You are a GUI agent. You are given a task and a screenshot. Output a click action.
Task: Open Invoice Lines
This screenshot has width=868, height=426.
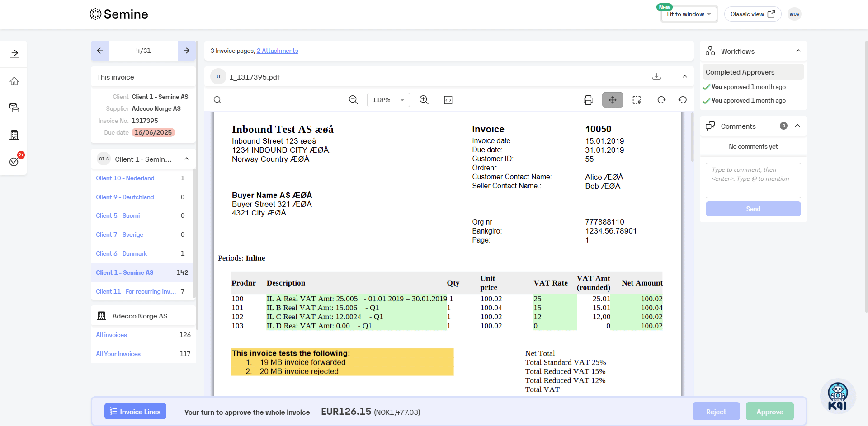click(x=135, y=412)
